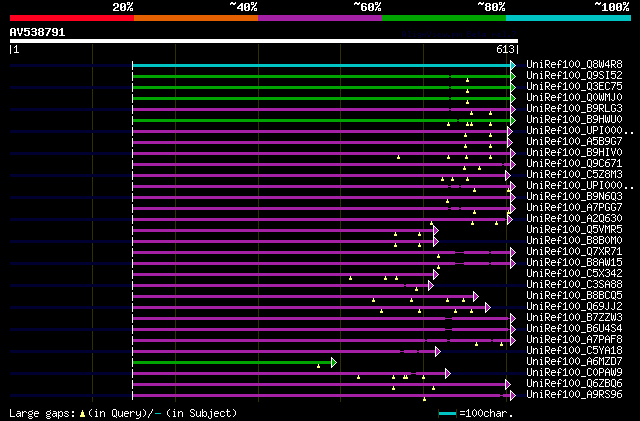Viewport: 640px width, 421px height.
Task: Click the cyan arrowhead ending the Q8W4R8 alignment
Action: pyautogui.click(x=513, y=65)
